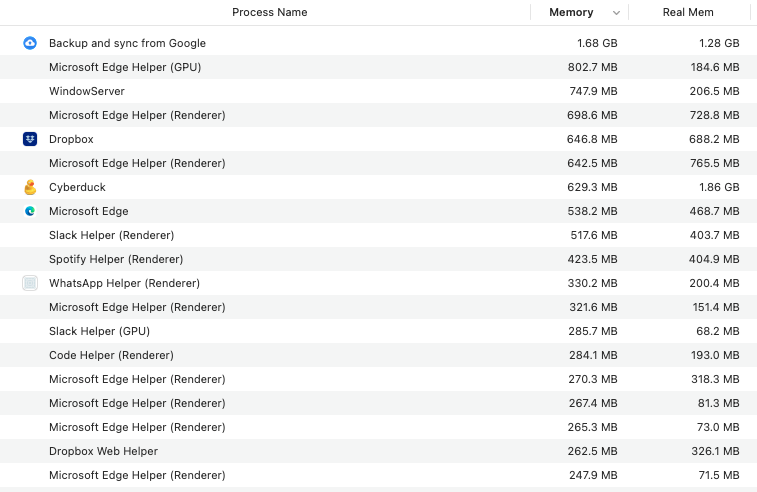Select the Microsoft Edge Helper (GPU) row
757x492 pixels.
[x=378, y=67]
